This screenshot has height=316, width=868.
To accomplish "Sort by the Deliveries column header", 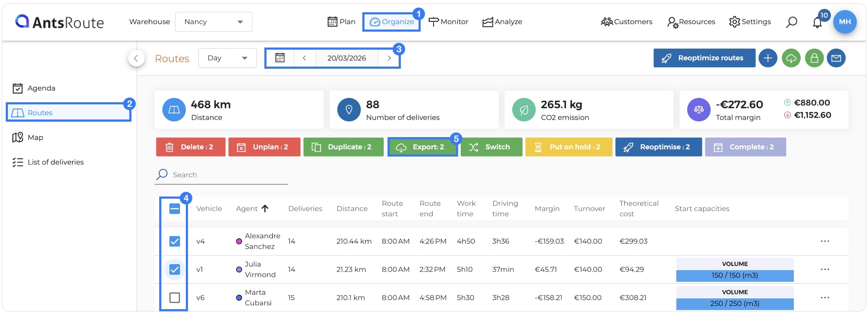I will pyautogui.click(x=305, y=209).
